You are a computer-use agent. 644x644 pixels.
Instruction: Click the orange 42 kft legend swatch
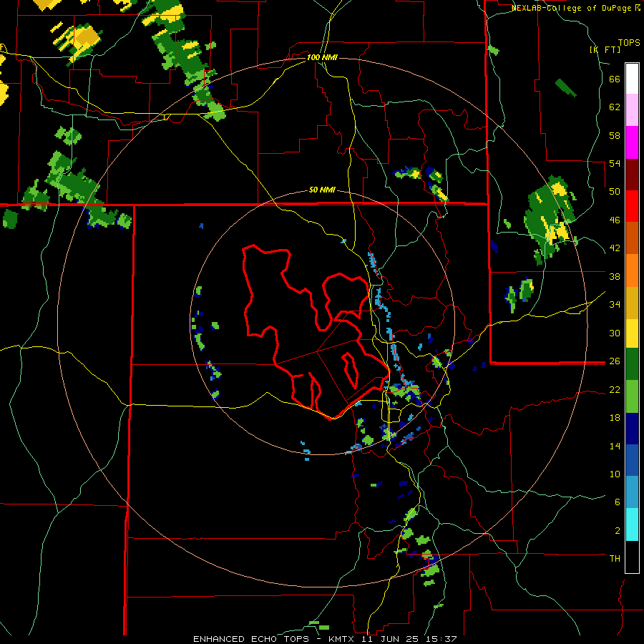tap(632, 270)
